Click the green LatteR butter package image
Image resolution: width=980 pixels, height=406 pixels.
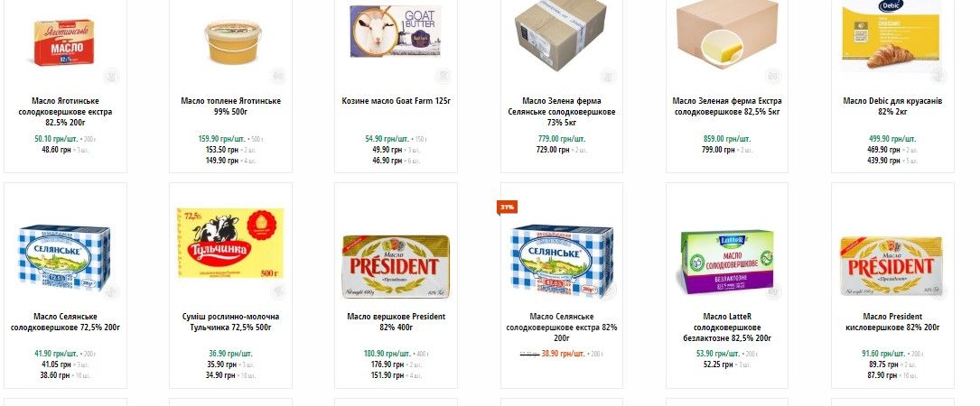[727, 262]
